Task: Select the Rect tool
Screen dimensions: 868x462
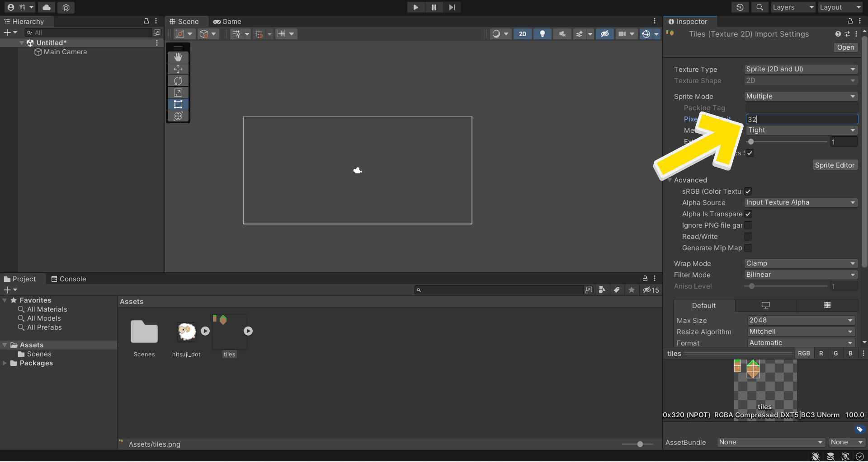Action: (178, 104)
